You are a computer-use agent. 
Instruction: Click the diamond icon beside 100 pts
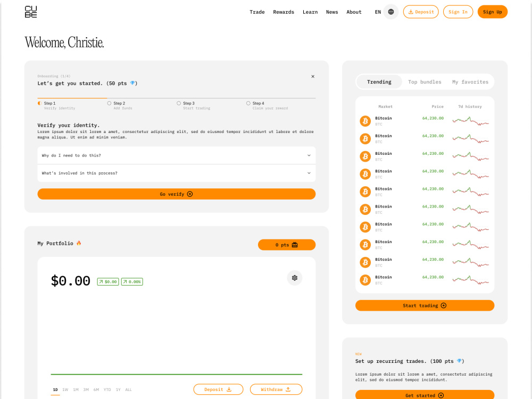pyautogui.click(x=459, y=361)
